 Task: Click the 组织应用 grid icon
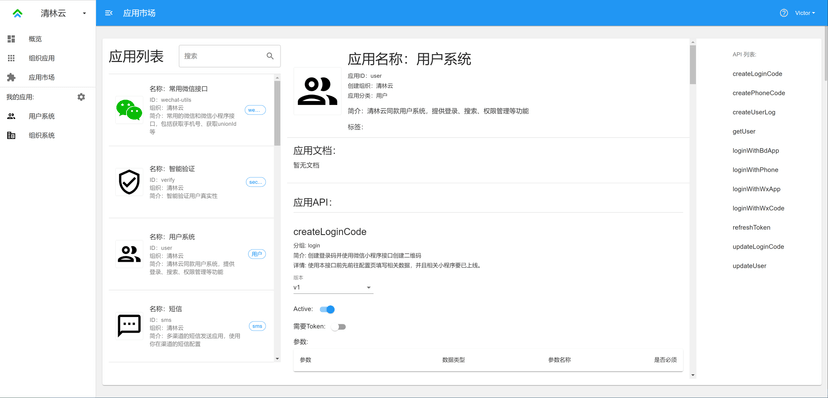(11, 58)
